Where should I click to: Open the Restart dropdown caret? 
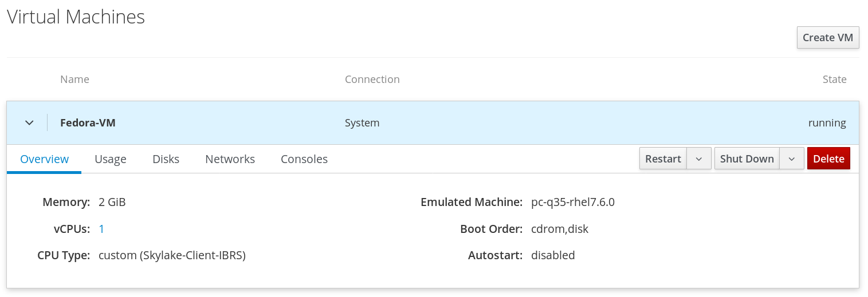[699, 159]
